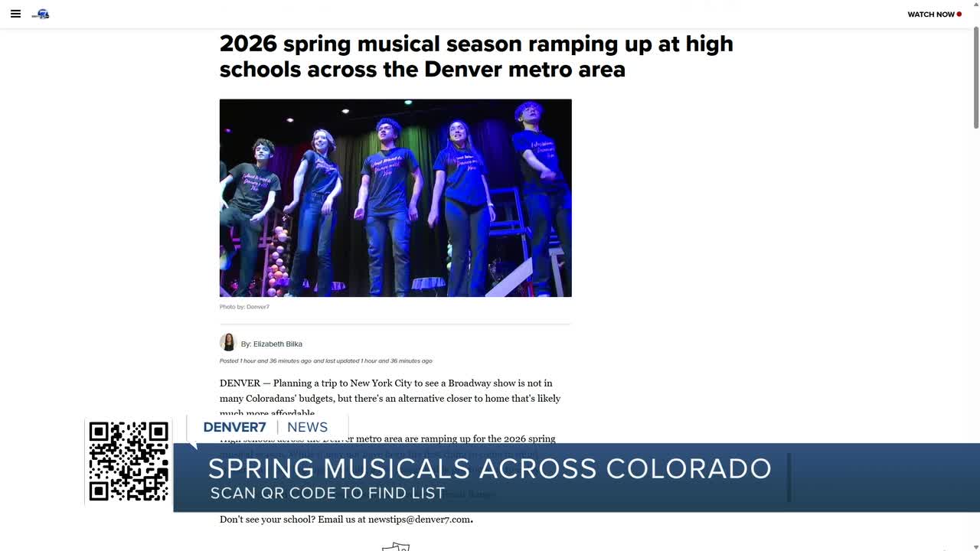980x551 pixels.
Task: Click the partially visible icon below the article
Action: [396, 546]
